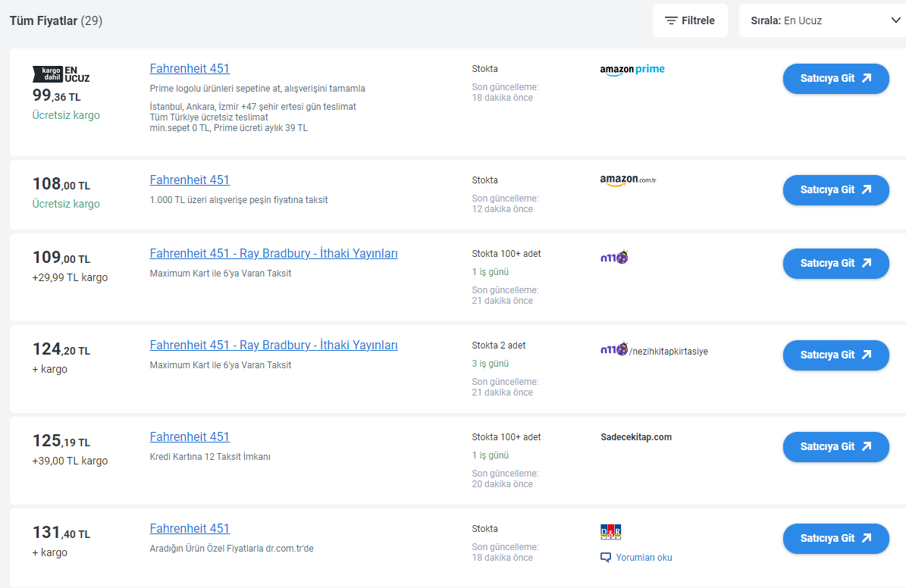Open the 124,20 TL İthaki Yayınları listing link
The width and height of the screenshot is (906, 588).
(274, 346)
